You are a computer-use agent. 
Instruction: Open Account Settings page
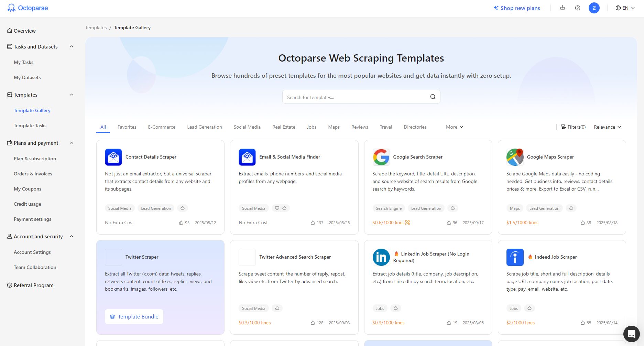32,252
